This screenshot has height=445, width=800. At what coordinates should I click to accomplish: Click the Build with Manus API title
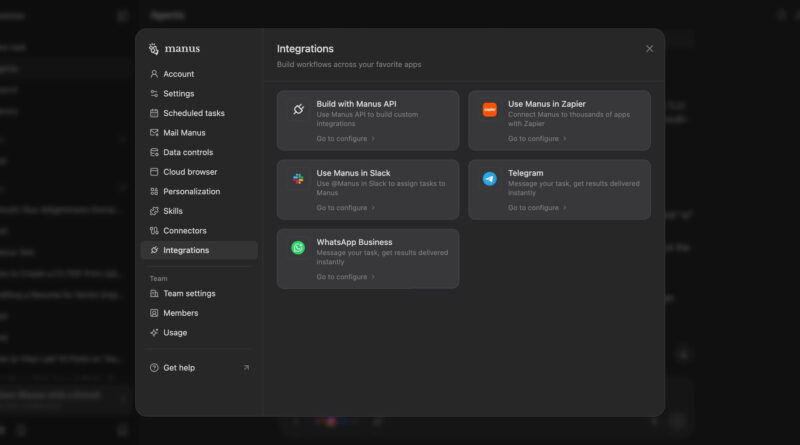pyautogui.click(x=356, y=104)
